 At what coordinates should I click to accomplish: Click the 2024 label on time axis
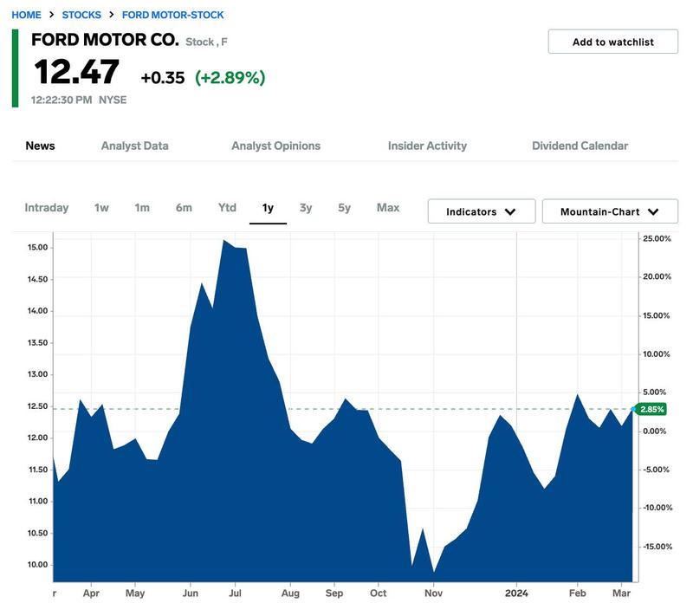[x=516, y=593]
